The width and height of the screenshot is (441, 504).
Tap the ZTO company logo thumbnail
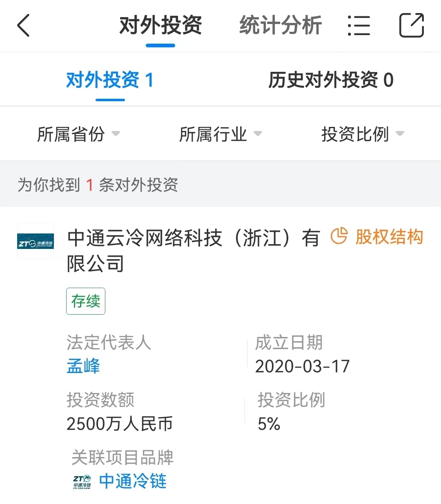tap(36, 242)
